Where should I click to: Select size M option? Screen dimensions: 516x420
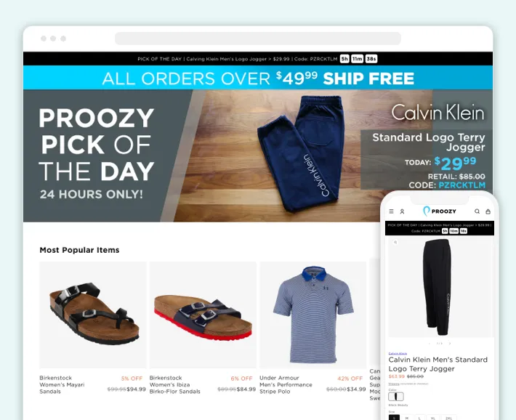(x=407, y=417)
